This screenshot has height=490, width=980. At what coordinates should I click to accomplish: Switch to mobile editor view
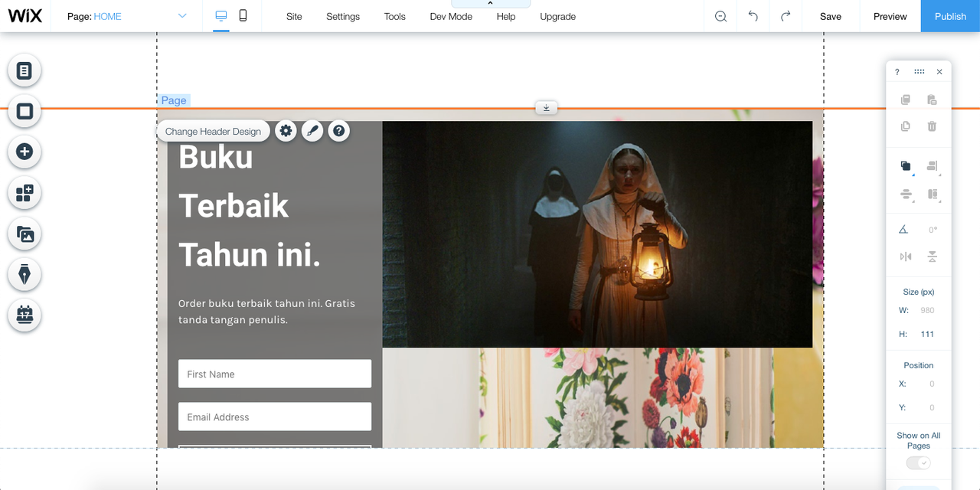[243, 16]
